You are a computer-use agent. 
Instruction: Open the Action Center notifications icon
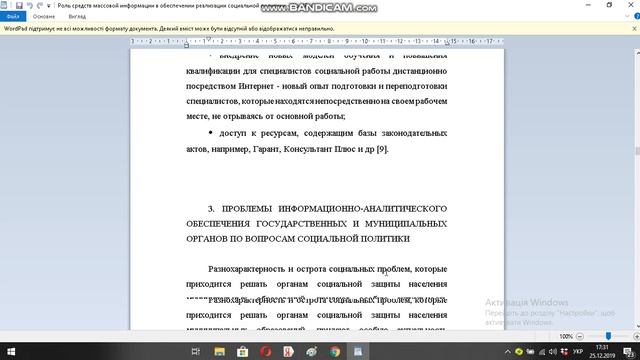point(629,351)
